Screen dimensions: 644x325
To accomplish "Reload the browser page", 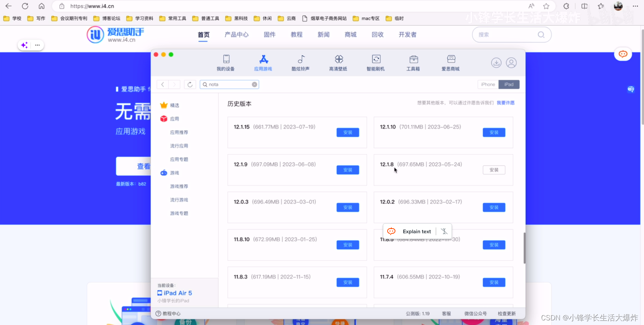I will pos(25,6).
